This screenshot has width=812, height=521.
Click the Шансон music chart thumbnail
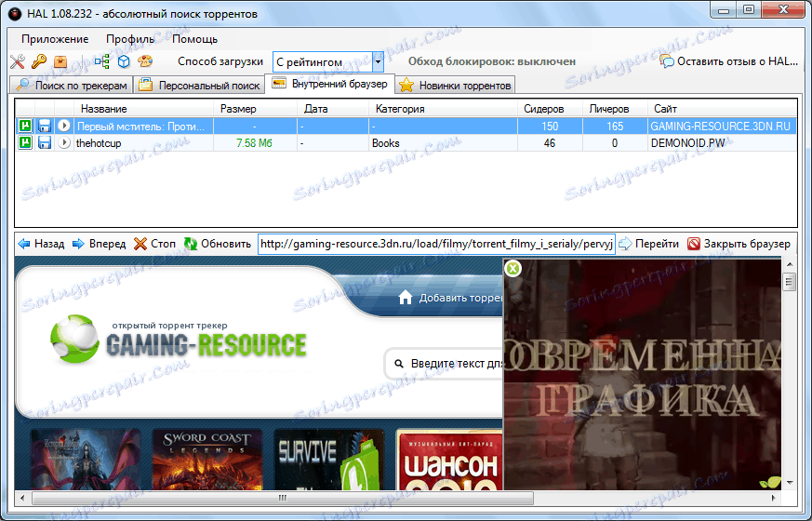click(x=449, y=460)
